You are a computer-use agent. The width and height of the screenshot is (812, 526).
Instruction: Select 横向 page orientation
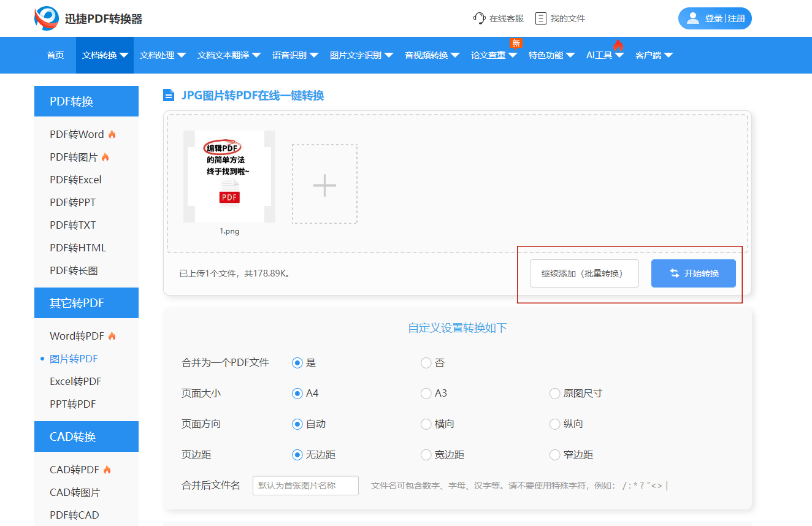pyautogui.click(x=426, y=424)
